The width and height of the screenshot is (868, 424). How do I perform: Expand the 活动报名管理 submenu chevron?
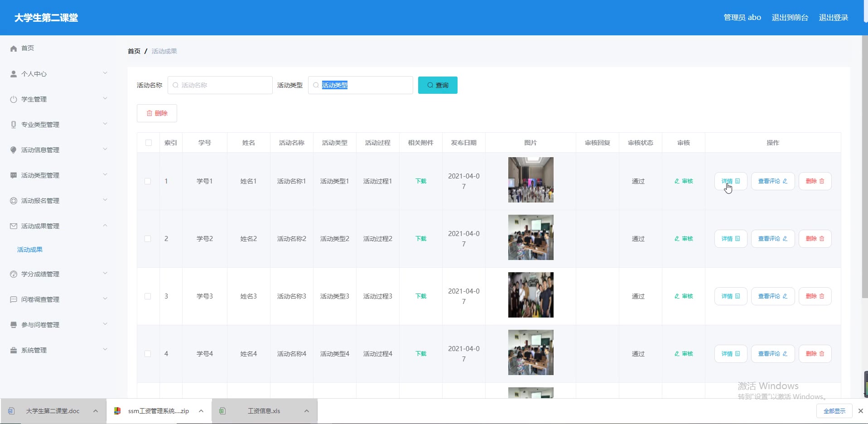click(105, 200)
